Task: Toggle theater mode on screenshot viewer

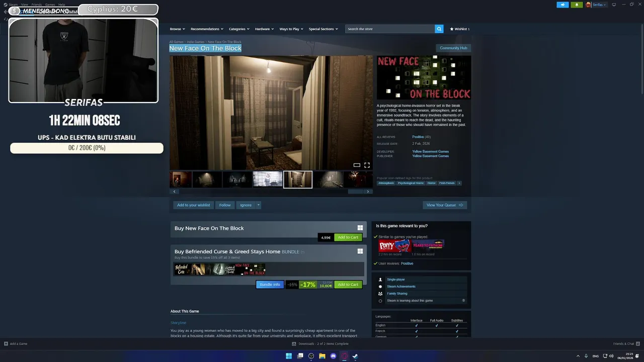Action: click(x=357, y=165)
